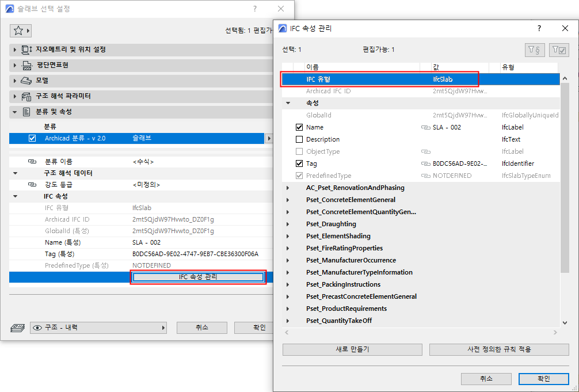The height and width of the screenshot is (392, 579).
Task: Select Pset_ManufacturerOccurrence row
Action: 421,261
